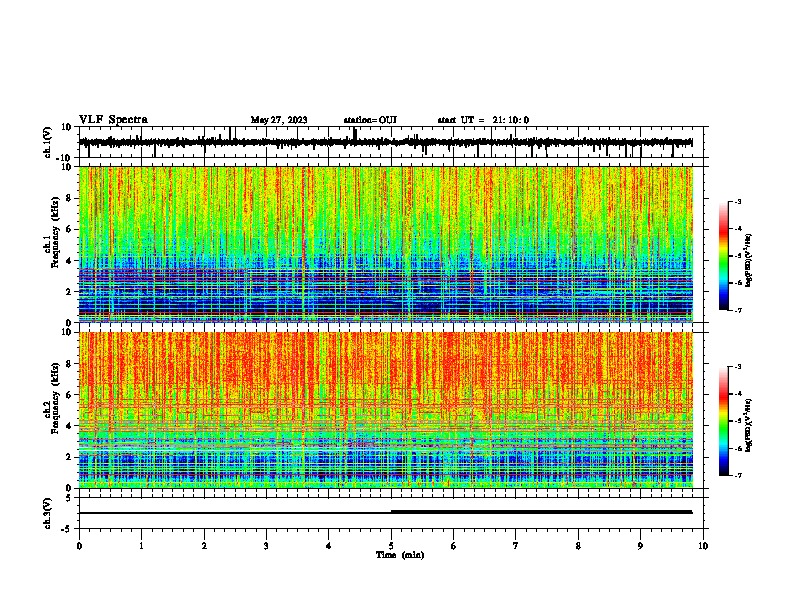Select the date text "May 27, 2023"
792x612 pixels.
[x=279, y=120]
